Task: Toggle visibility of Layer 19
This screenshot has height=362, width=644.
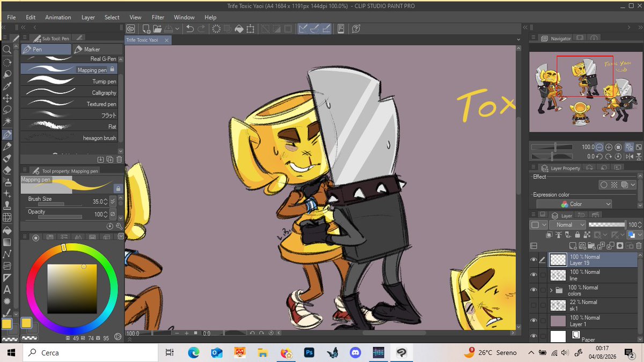Action: tap(533, 260)
